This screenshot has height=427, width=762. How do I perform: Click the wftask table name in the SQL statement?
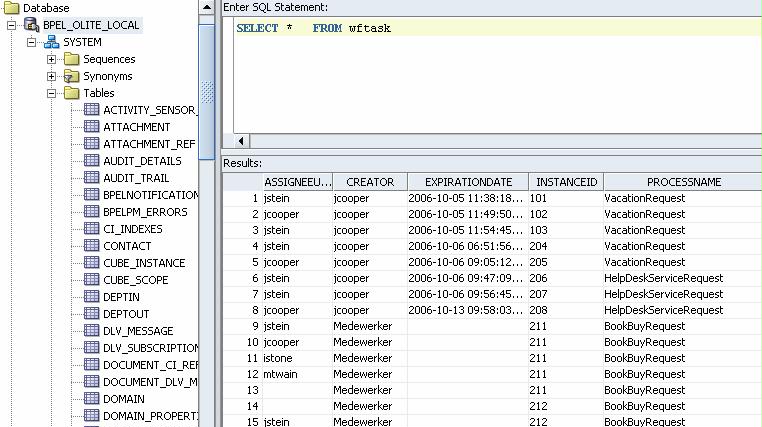369,28
